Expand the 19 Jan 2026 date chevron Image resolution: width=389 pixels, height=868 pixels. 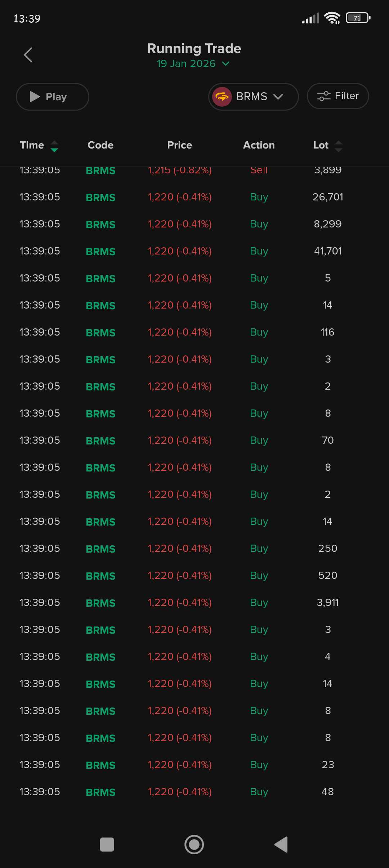[x=226, y=64]
